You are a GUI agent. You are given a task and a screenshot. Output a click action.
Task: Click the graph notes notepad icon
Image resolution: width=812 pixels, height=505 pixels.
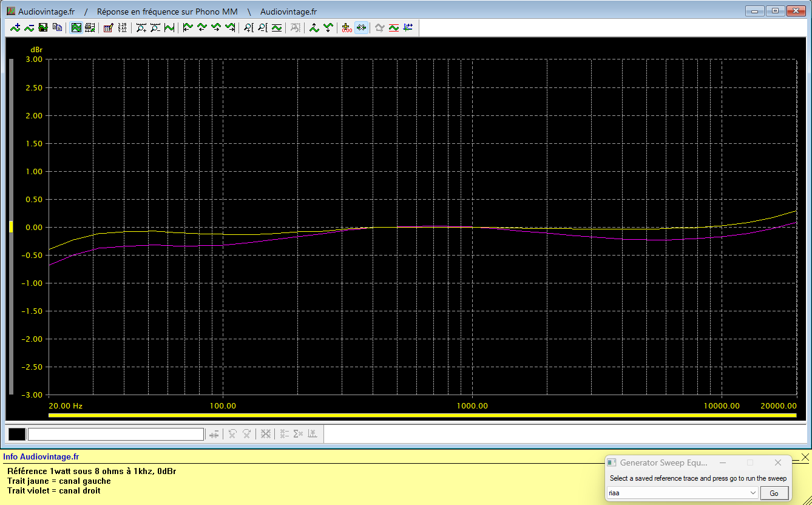point(109,27)
